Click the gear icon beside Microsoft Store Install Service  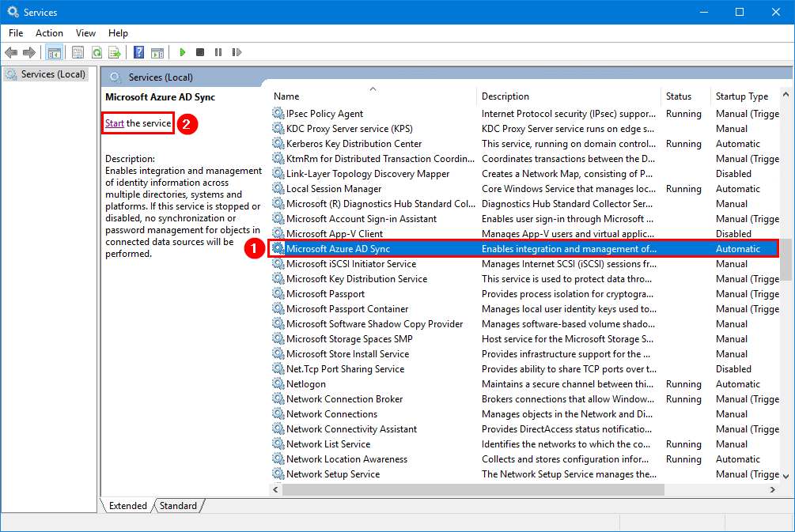278,353
